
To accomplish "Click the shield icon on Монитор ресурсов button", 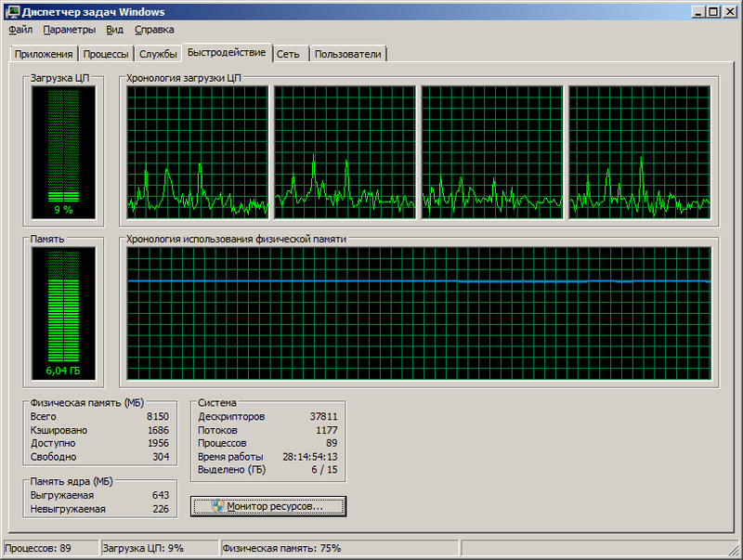I will pos(217,506).
